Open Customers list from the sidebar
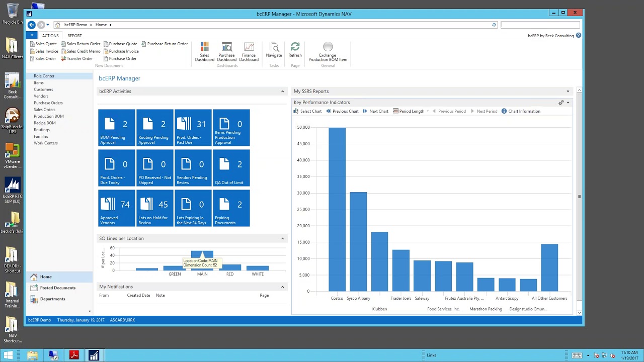The height and width of the screenshot is (362, 644). pyautogui.click(x=43, y=89)
